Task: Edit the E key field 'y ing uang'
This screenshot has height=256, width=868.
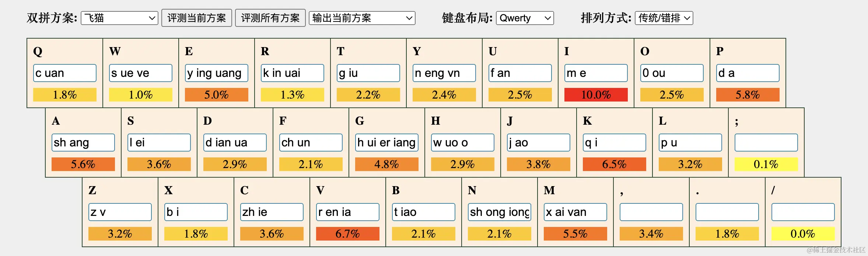Action: [x=217, y=73]
